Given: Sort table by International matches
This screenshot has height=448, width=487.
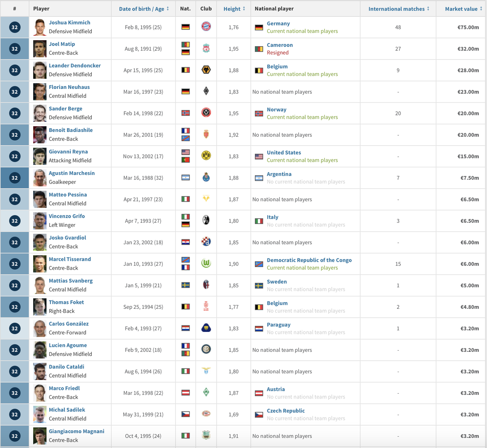Looking at the screenshot, I should click(x=399, y=9).
